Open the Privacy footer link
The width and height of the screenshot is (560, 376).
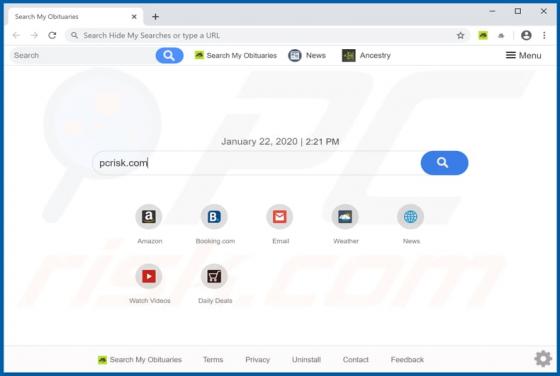(258, 360)
